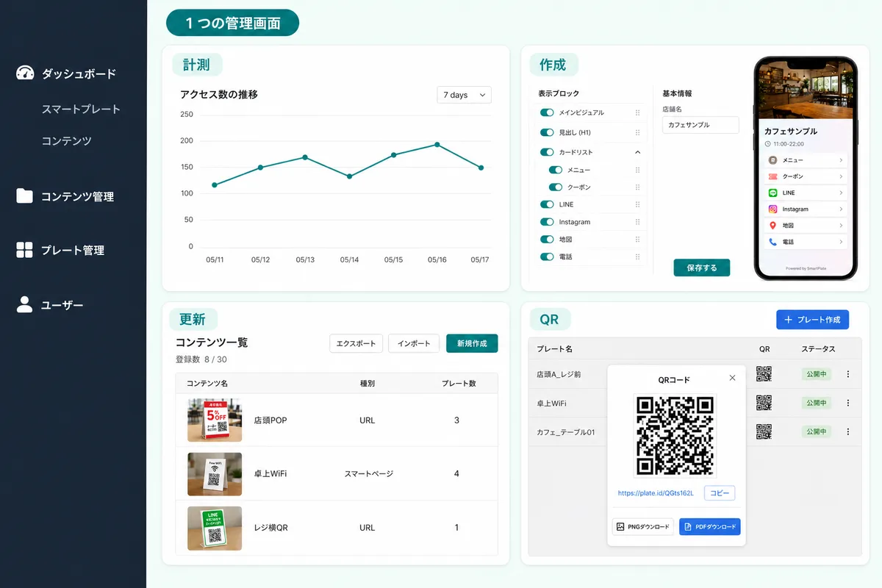Viewport: 882px width, 588px height.
Task: Click QR icon in カフェ_テーブル01 row
Action: click(x=764, y=431)
